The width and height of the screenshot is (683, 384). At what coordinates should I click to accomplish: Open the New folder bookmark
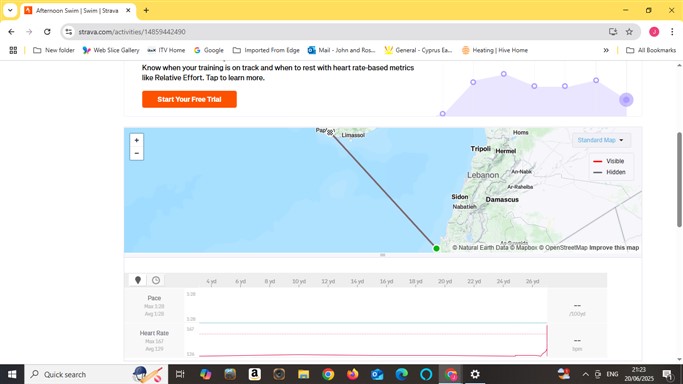(x=54, y=51)
